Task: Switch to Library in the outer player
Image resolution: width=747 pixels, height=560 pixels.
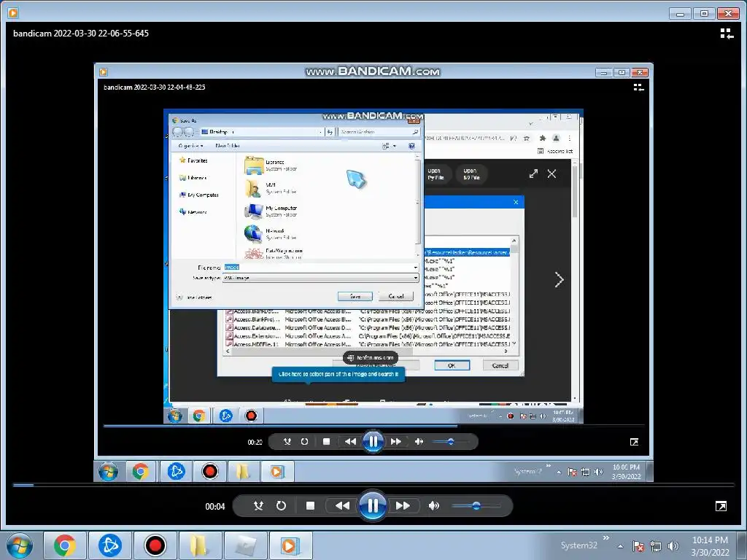Action: click(727, 34)
